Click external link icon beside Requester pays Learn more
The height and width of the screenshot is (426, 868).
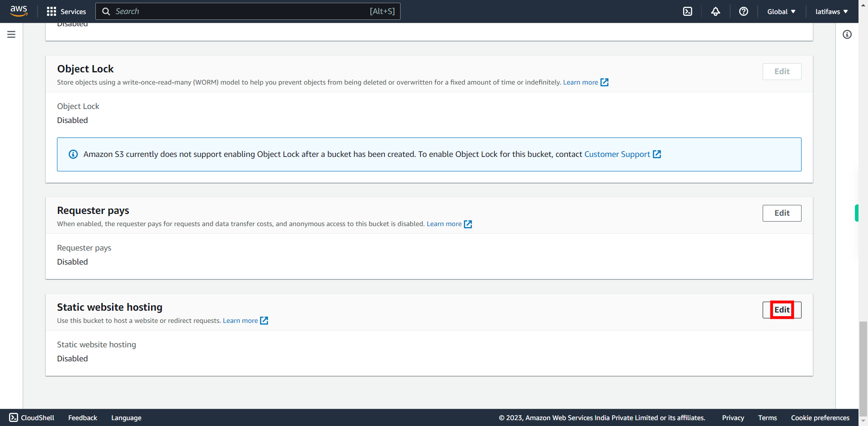(x=468, y=224)
